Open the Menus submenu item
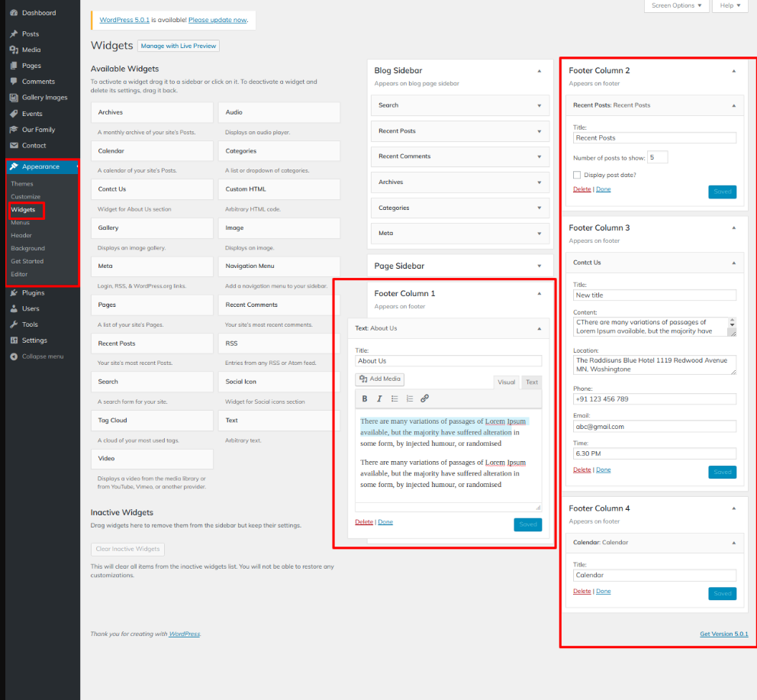The height and width of the screenshot is (700, 757). tap(20, 222)
